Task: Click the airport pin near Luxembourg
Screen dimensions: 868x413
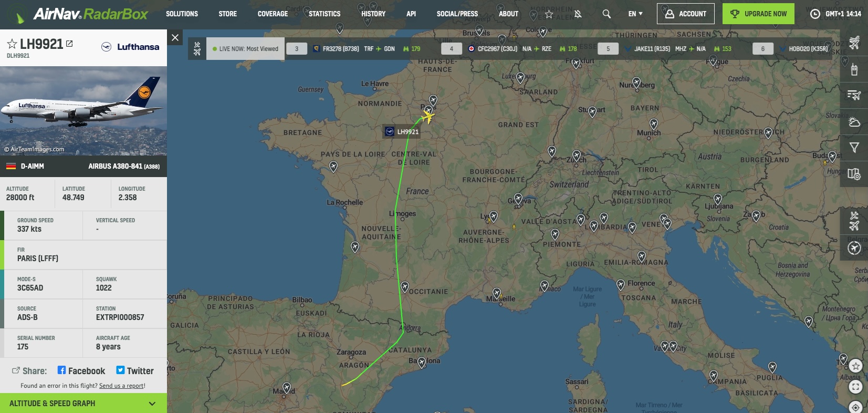Action: coord(520,78)
